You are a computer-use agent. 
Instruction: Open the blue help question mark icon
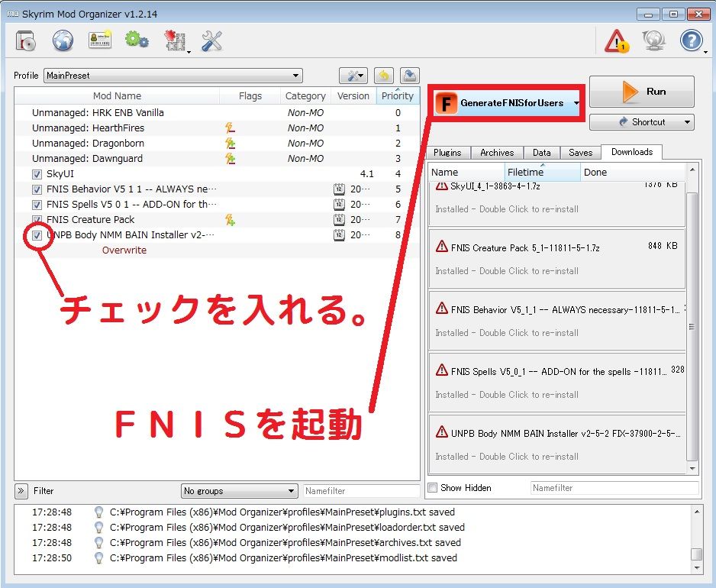click(692, 40)
